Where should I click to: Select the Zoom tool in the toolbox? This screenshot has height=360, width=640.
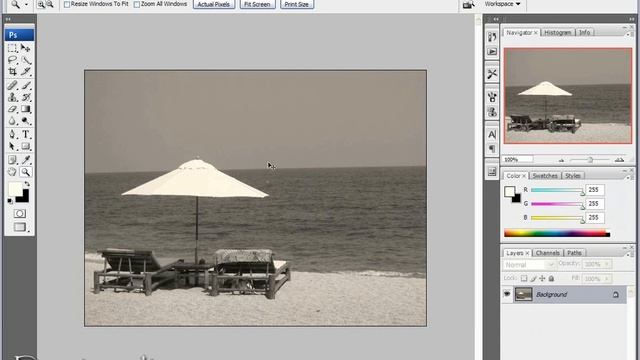(26, 172)
